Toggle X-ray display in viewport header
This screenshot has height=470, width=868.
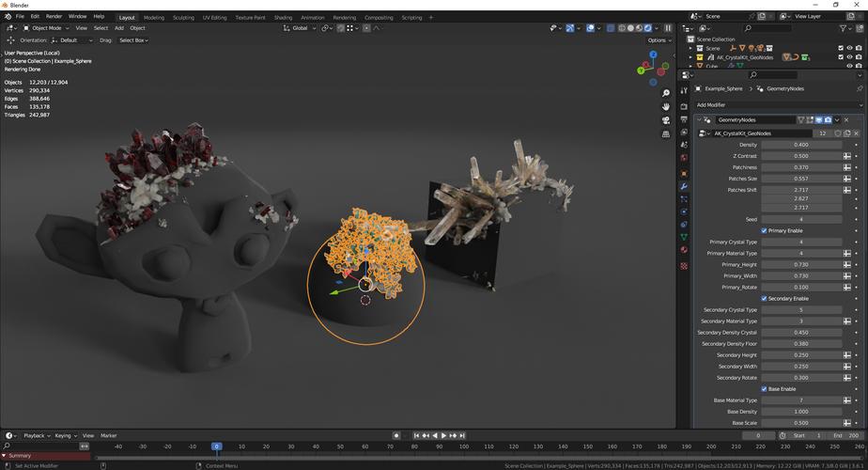pyautogui.click(x=610, y=27)
